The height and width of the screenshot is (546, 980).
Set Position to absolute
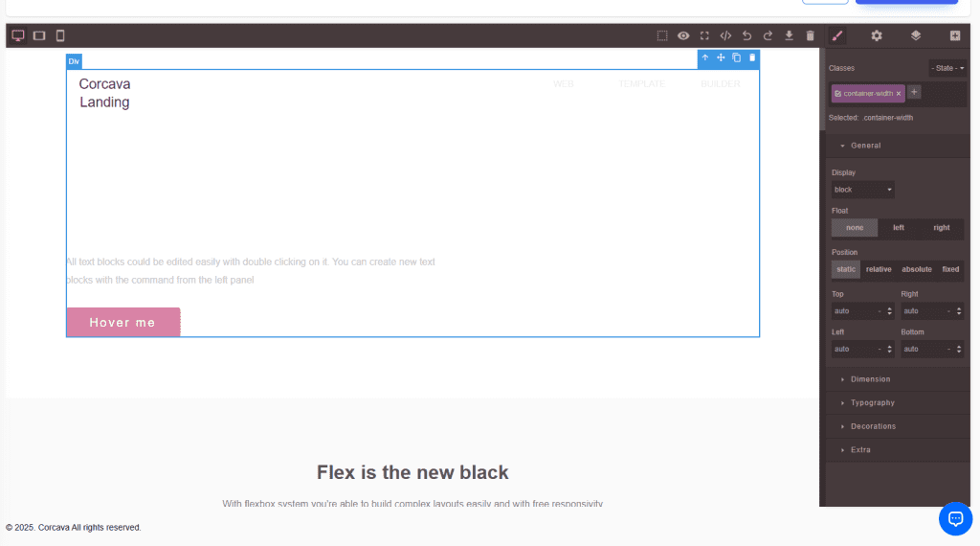click(916, 269)
